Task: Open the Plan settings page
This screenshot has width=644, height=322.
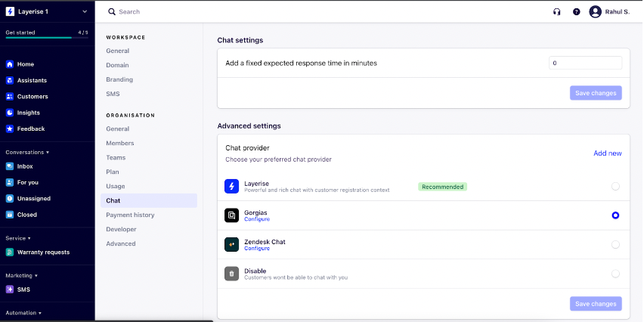Action: [113, 172]
